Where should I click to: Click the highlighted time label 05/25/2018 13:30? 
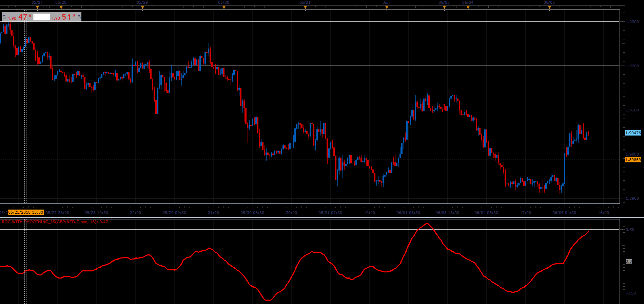point(26,212)
